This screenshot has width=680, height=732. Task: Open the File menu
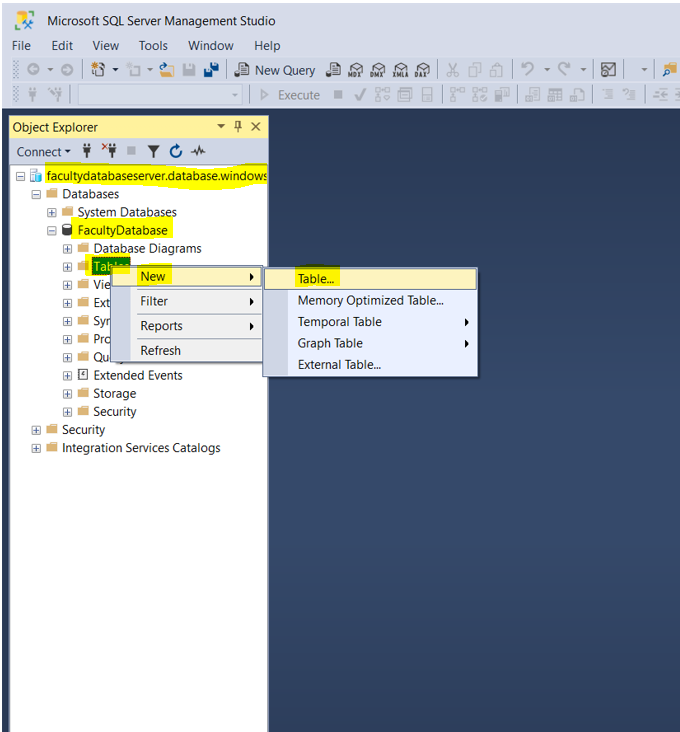click(21, 46)
